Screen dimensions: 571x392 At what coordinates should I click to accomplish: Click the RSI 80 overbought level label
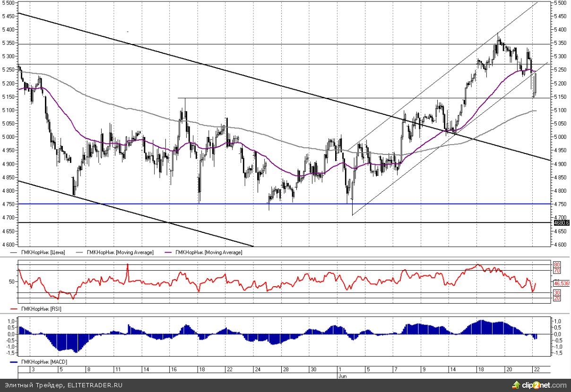tap(557, 264)
